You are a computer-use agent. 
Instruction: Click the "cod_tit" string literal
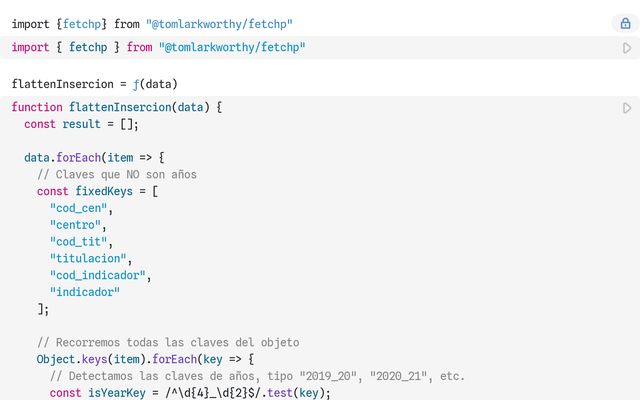pyautogui.click(x=80, y=242)
